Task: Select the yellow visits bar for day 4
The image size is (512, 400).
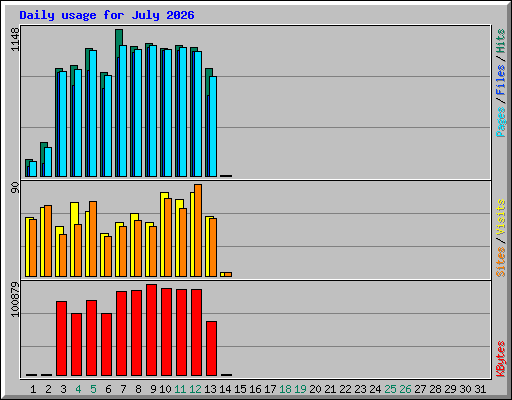Action: [74, 213]
